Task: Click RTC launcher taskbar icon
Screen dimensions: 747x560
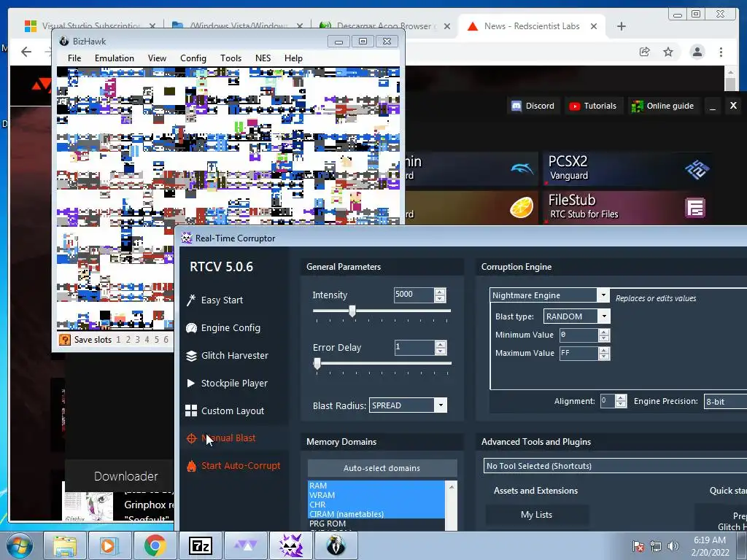Action: [245, 545]
